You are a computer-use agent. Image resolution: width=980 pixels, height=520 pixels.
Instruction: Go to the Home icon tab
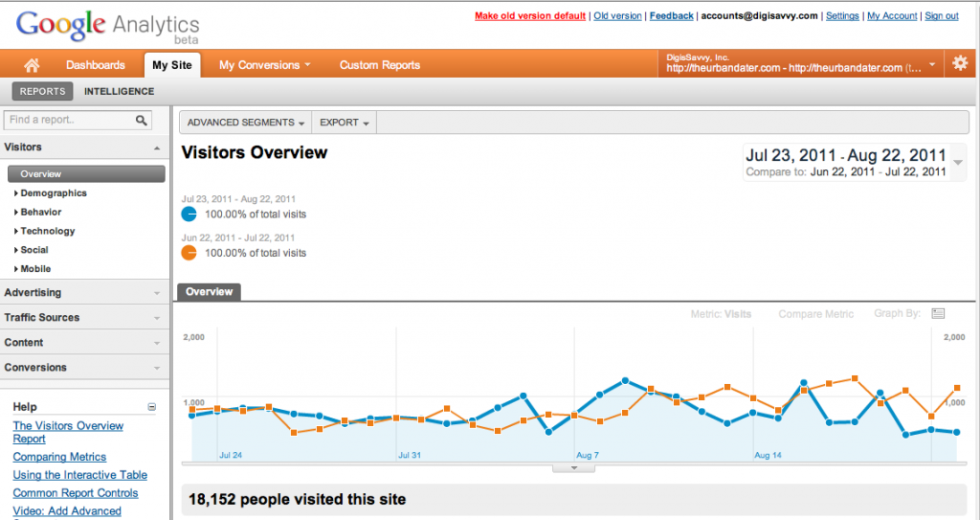(32, 65)
